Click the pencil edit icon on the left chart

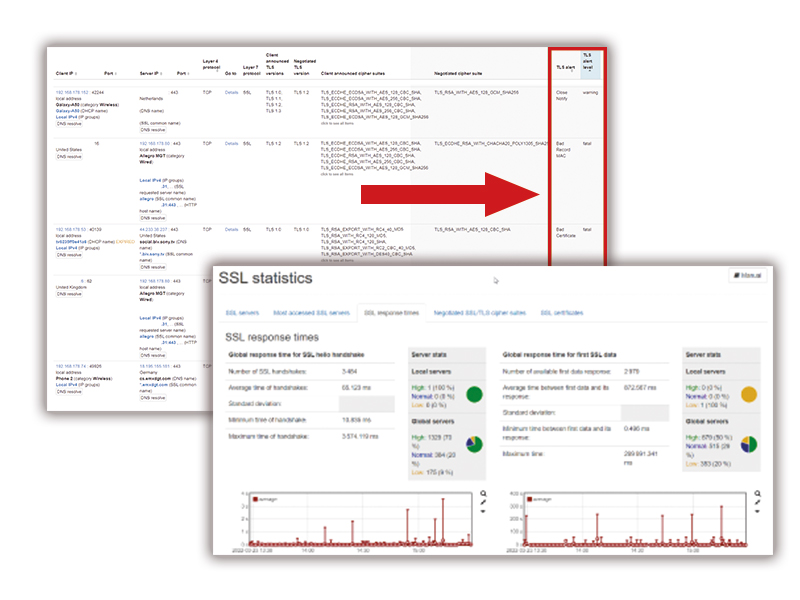coord(483,502)
